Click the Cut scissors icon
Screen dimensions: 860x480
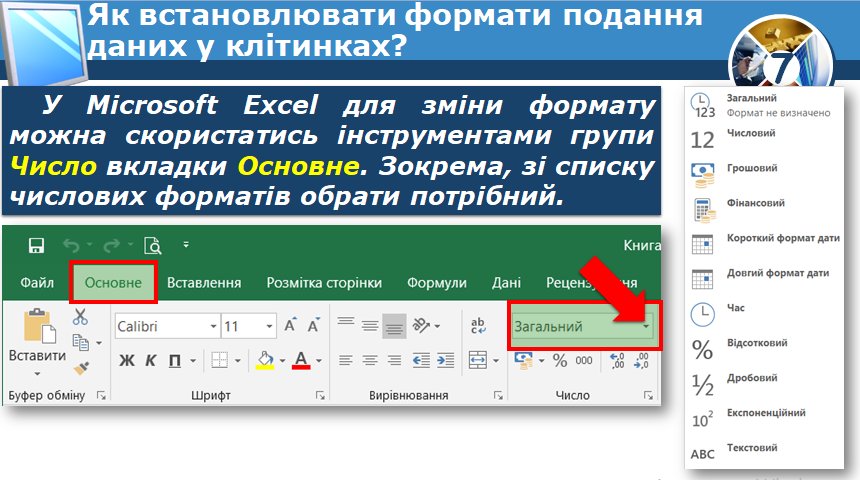click(81, 317)
